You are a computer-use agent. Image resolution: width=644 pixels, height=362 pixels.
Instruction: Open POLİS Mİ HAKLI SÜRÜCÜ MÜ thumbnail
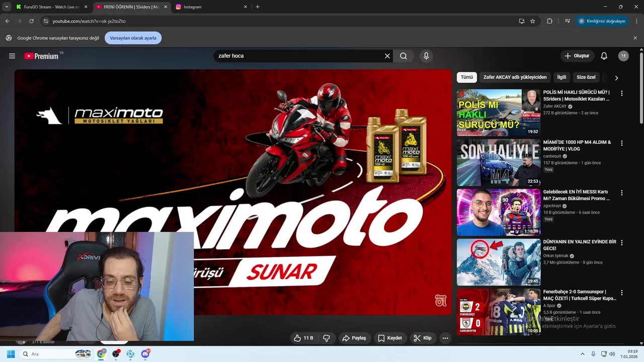point(499,113)
